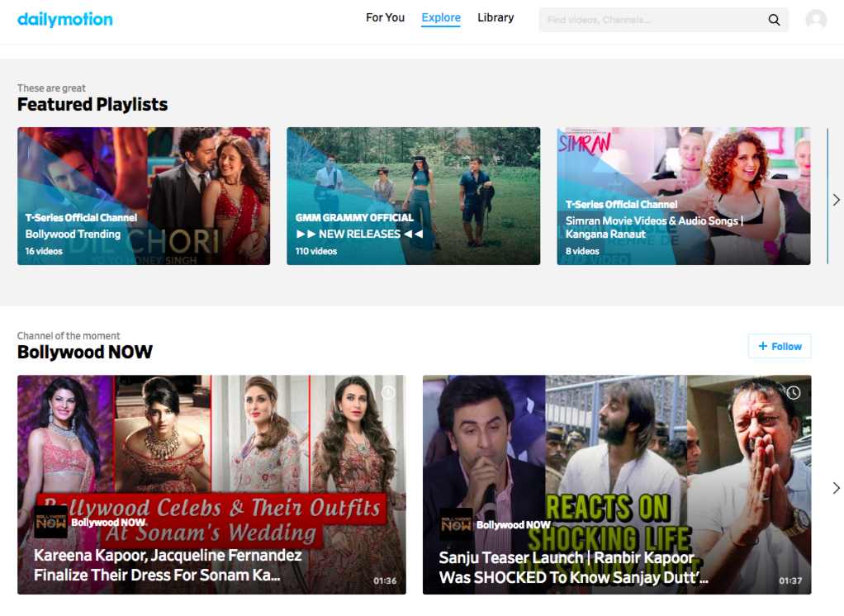Open Bollywood Trending playlist thumbnail
Screen dimensions: 844x616
[x=144, y=196]
